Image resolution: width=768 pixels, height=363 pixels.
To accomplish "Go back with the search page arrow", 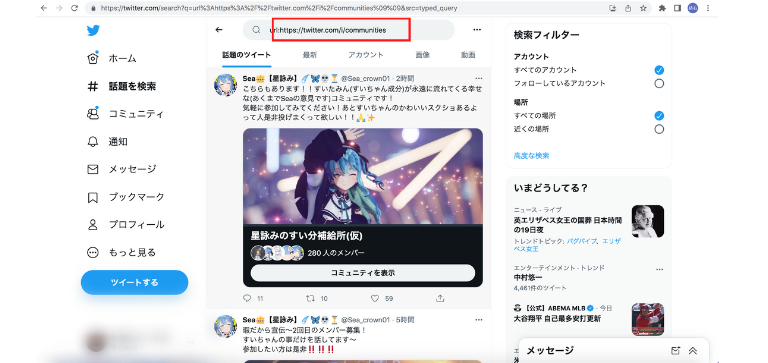I will coord(219,30).
